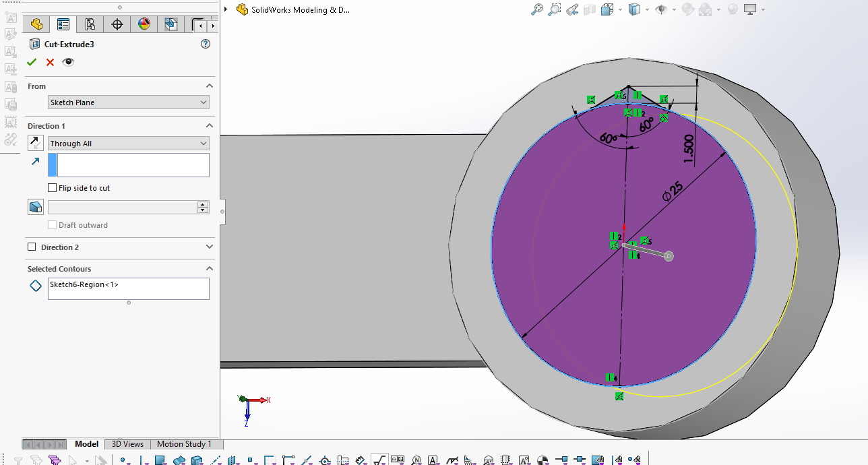Open the Motion Study 1 tab
The image size is (868, 465).
pyautogui.click(x=184, y=444)
